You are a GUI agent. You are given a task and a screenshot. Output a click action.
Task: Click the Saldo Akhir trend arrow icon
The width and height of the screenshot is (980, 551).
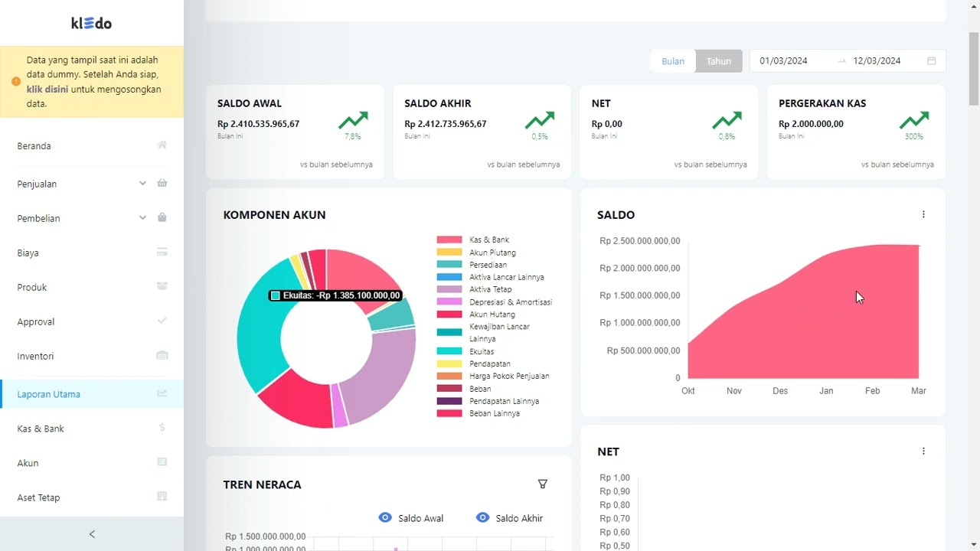pyautogui.click(x=540, y=120)
